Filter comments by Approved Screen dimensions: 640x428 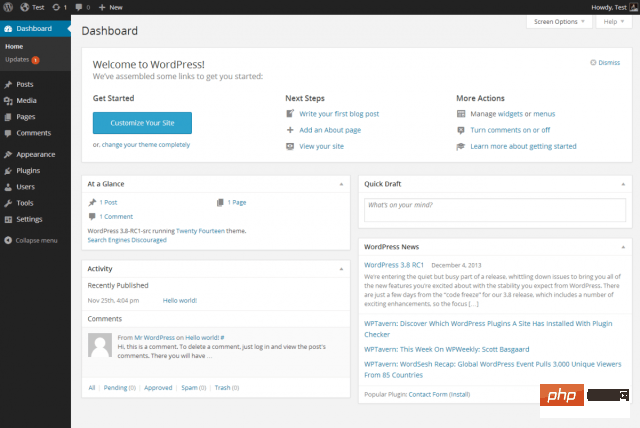coord(158,388)
